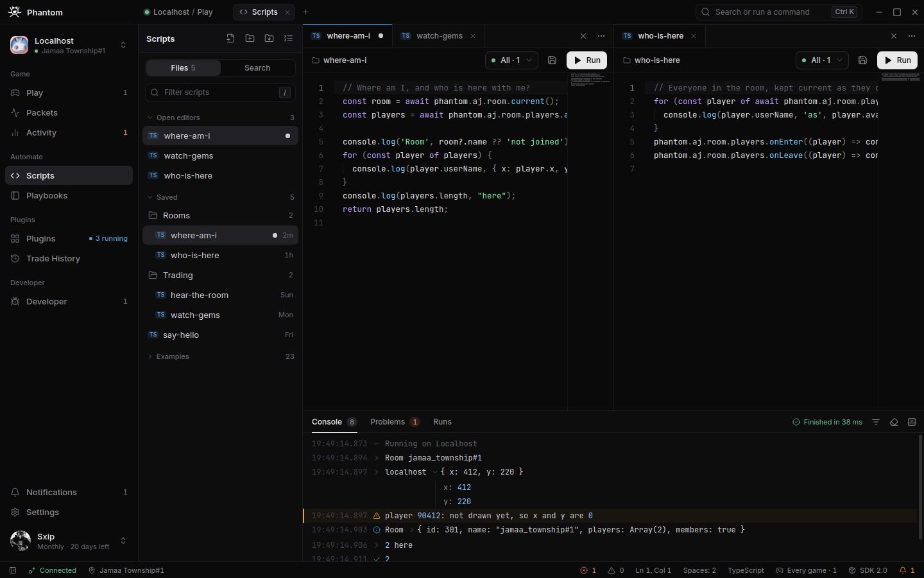Open the Problems tab in bottom panel

(395, 422)
